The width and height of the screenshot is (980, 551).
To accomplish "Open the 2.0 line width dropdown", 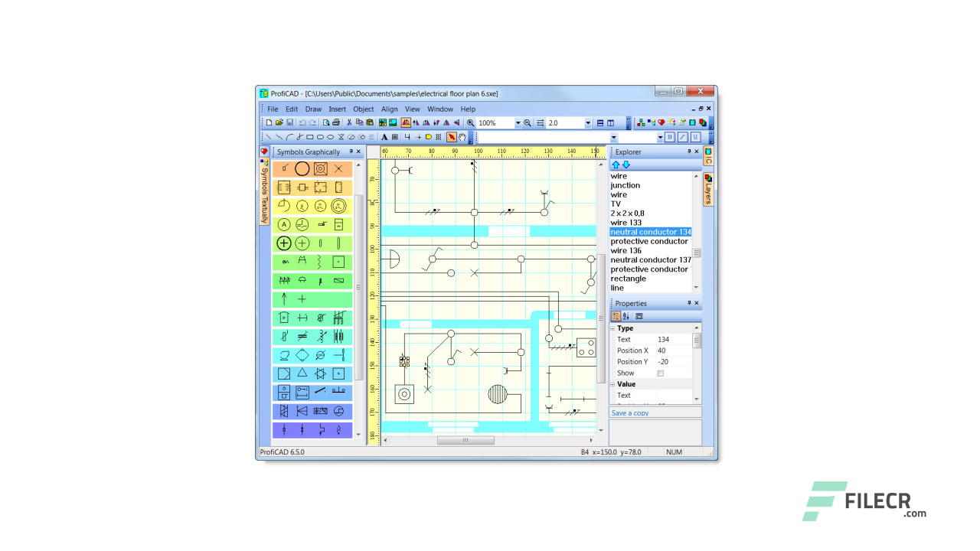I will tap(588, 122).
